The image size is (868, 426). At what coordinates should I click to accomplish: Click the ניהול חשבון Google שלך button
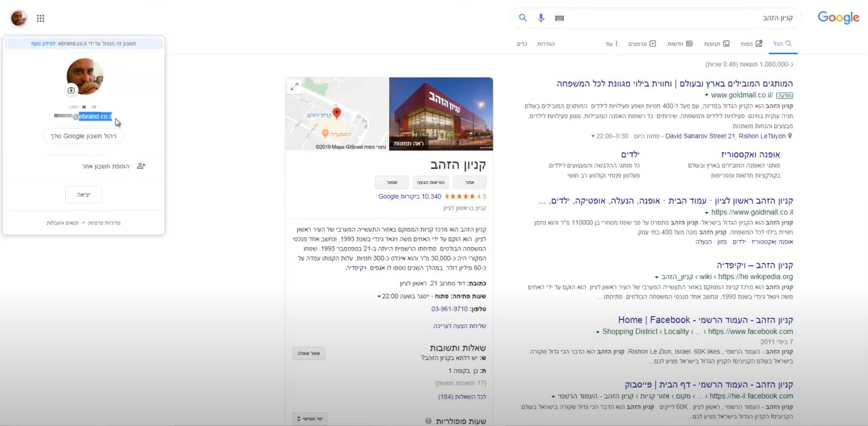pos(84,136)
